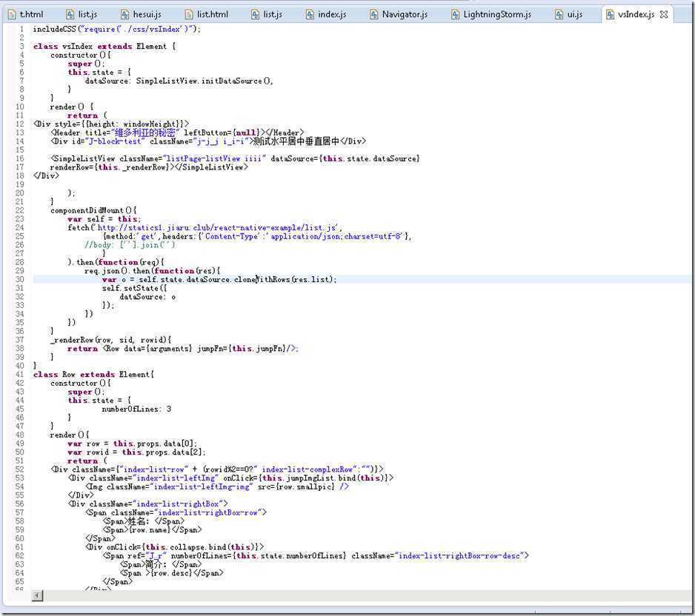Click 'self.setState({' on line 31

(134, 288)
